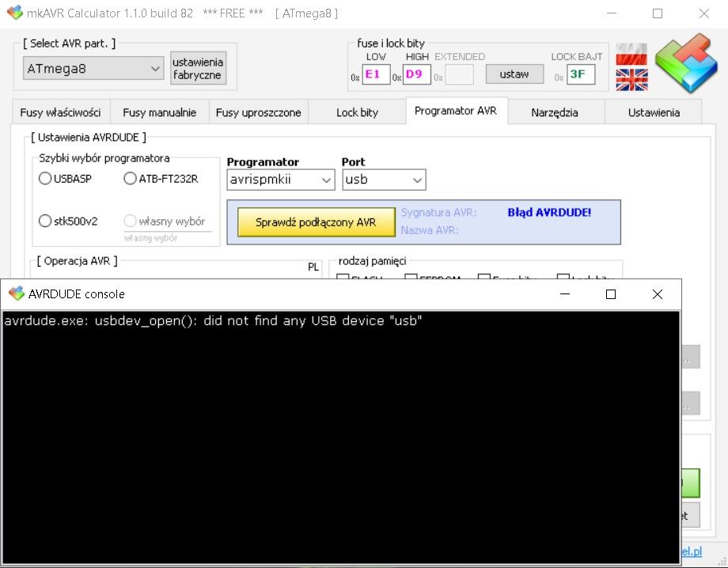Open Lock bity tab
728x568 pixels.
[357, 112]
